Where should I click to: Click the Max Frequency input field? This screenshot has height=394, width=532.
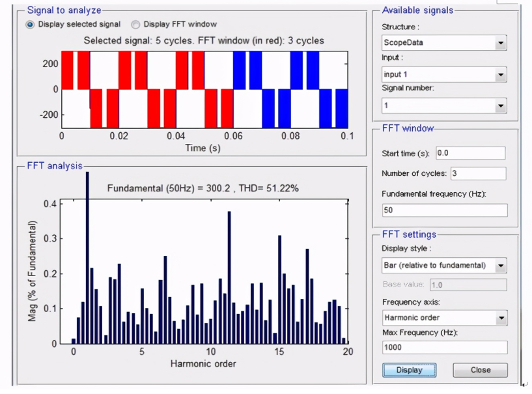coord(445,348)
